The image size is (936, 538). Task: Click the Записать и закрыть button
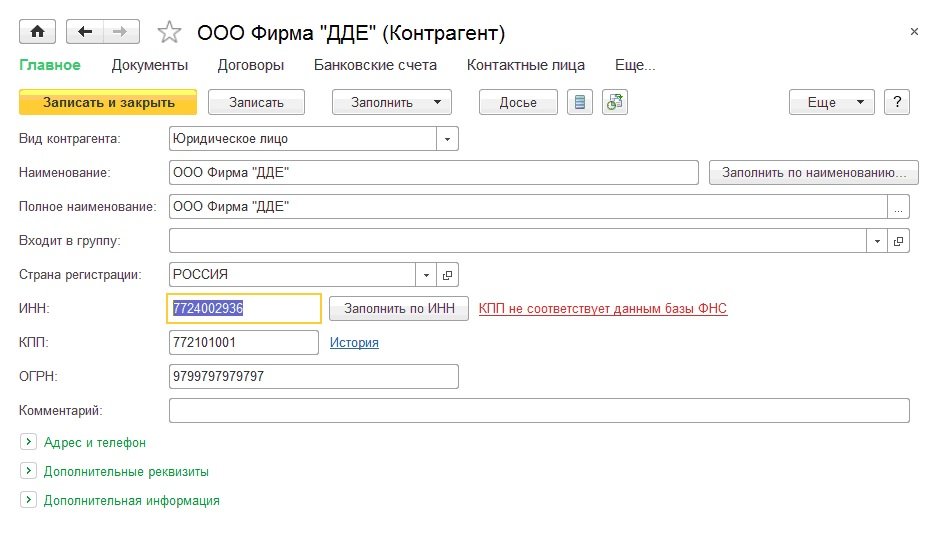(109, 102)
